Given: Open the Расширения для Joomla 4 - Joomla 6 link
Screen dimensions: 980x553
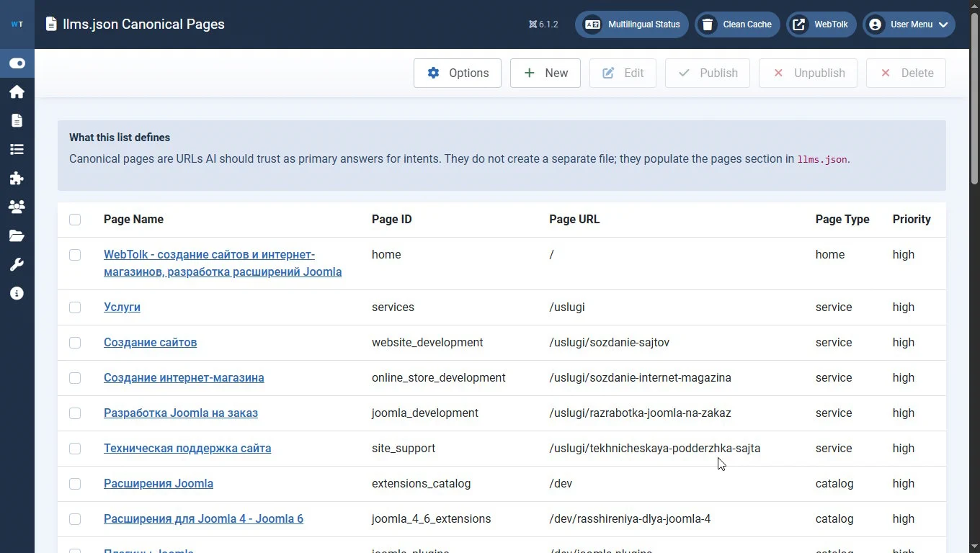Looking at the screenshot, I should [203, 519].
